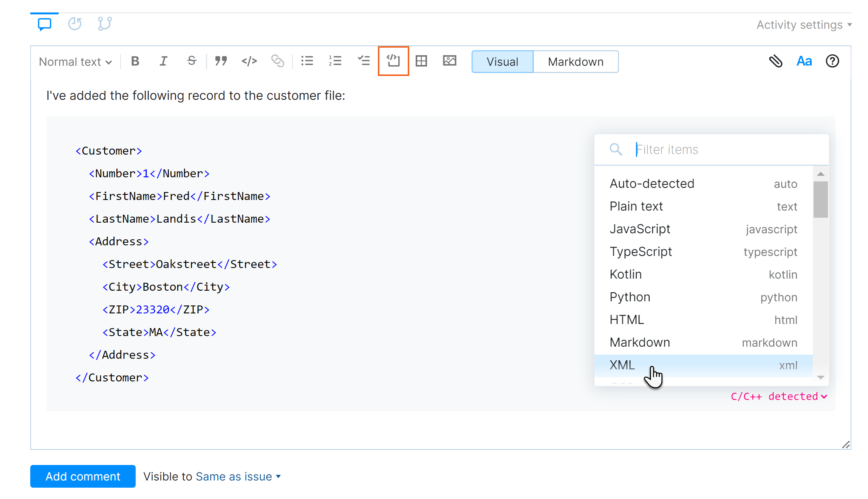Insert a code block
The height and width of the screenshot is (499, 868).
(393, 61)
